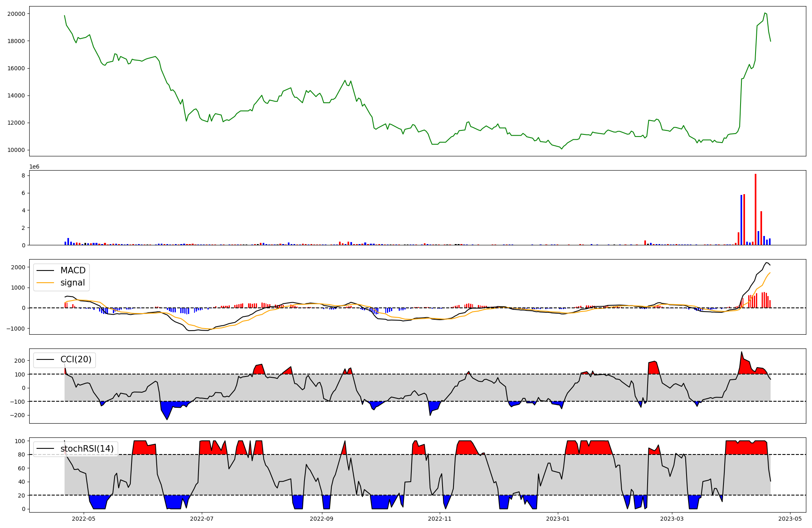Click the price peak near 20000
This screenshot has width=812, height=528.
764,13
